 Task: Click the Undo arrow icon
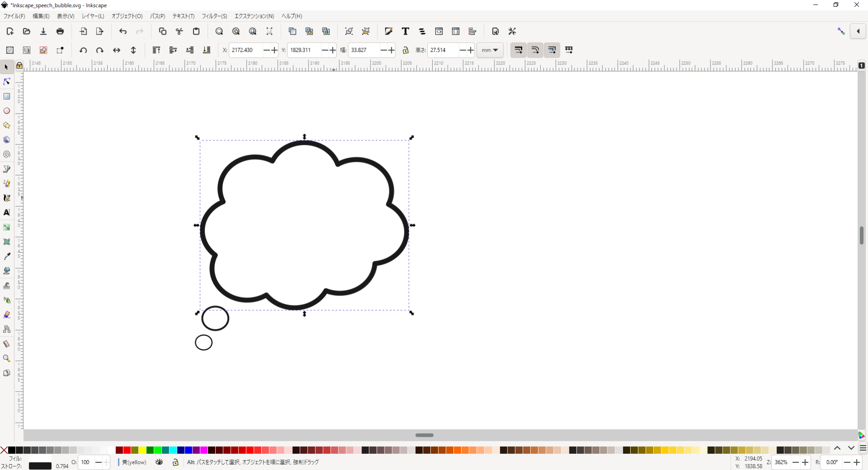pos(123,31)
